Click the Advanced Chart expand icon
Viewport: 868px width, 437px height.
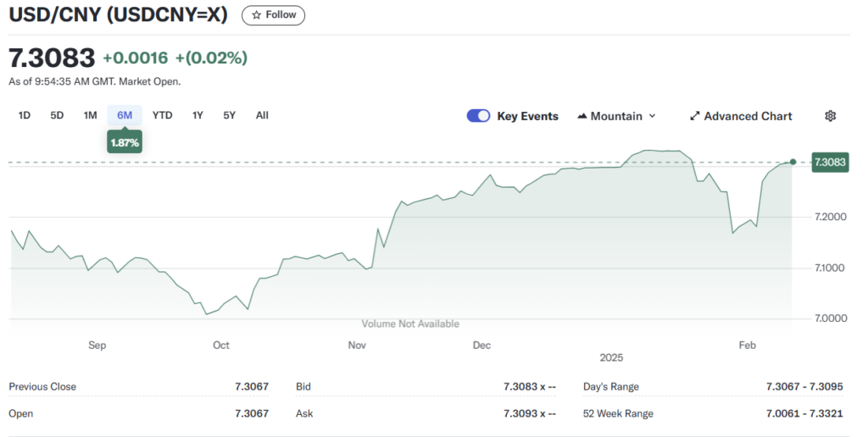(694, 116)
